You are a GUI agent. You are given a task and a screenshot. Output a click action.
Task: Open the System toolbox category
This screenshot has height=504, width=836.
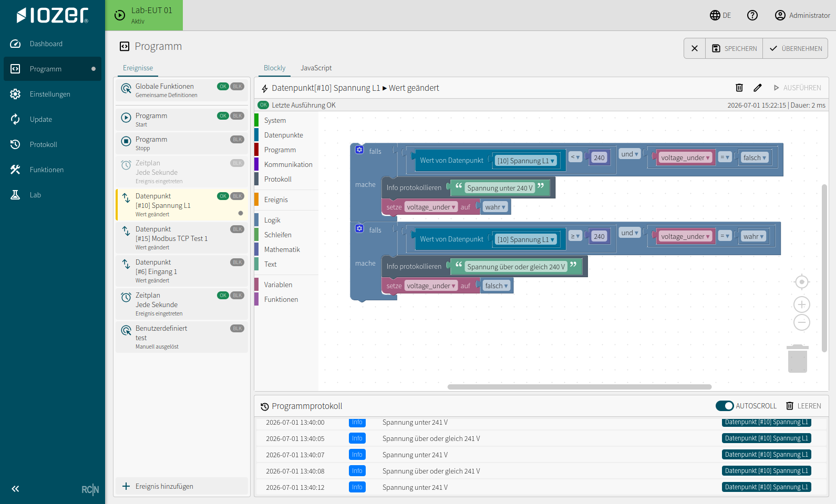[286, 120]
